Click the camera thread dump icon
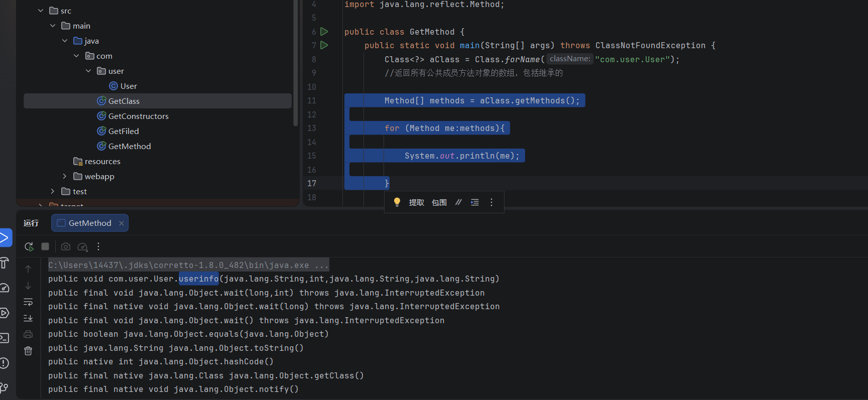868x400 pixels. [66, 246]
